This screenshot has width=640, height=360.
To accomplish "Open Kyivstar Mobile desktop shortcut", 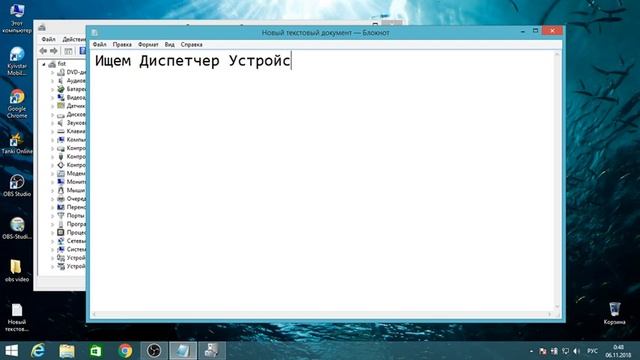I will pyautogui.click(x=17, y=61).
